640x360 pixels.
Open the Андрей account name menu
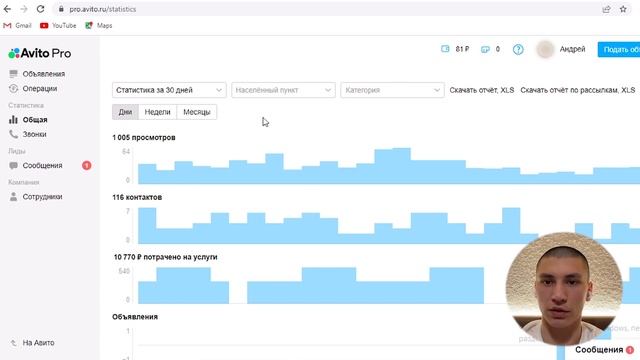(x=572, y=49)
